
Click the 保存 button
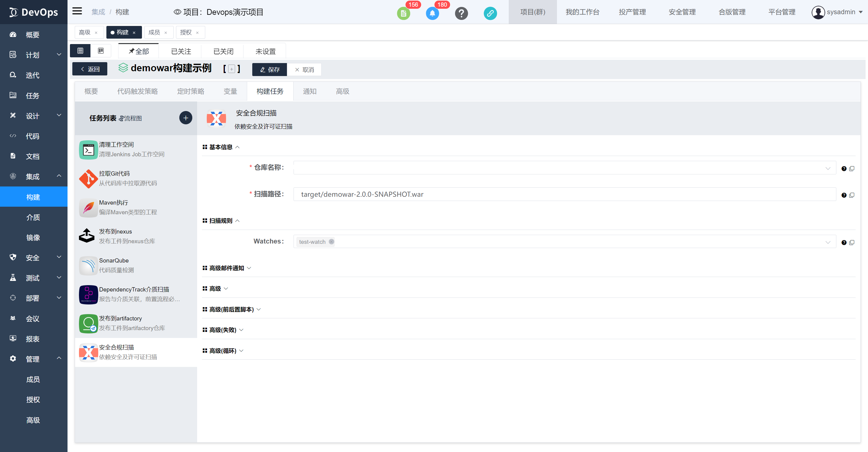click(269, 69)
